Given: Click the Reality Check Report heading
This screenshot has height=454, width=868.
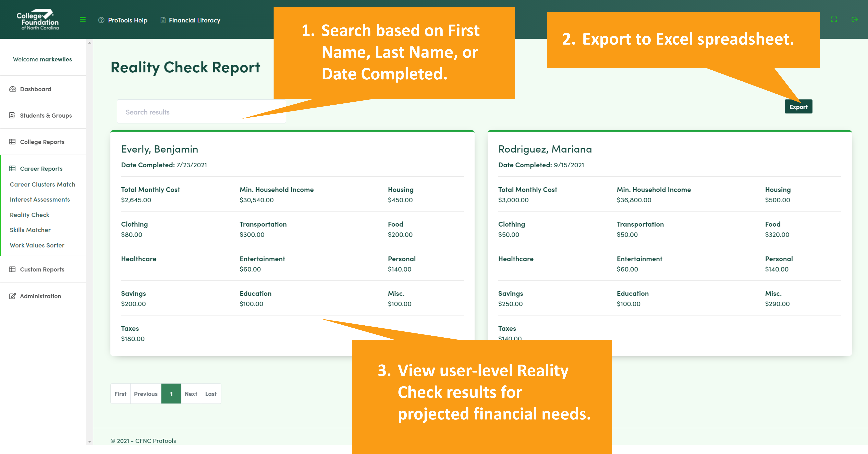Looking at the screenshot, I should tap(185, 67).
